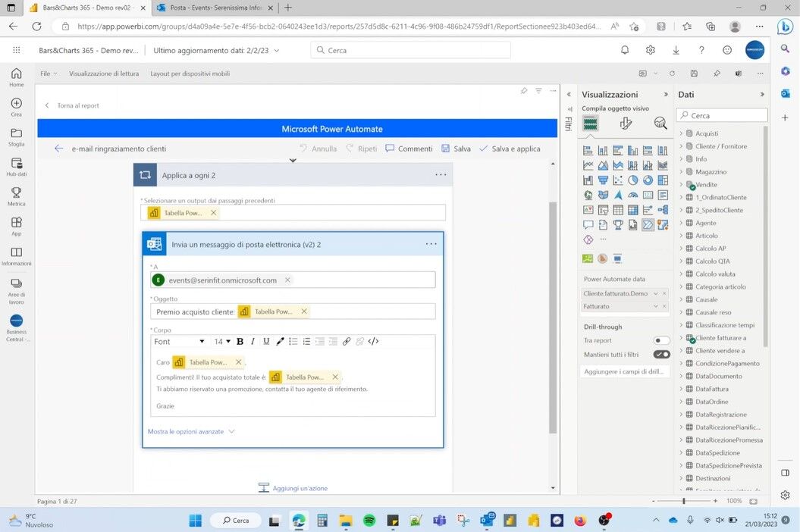Insert a link using the link icon
The width and height of the screenshot is (800, 532).
[347, 342]
